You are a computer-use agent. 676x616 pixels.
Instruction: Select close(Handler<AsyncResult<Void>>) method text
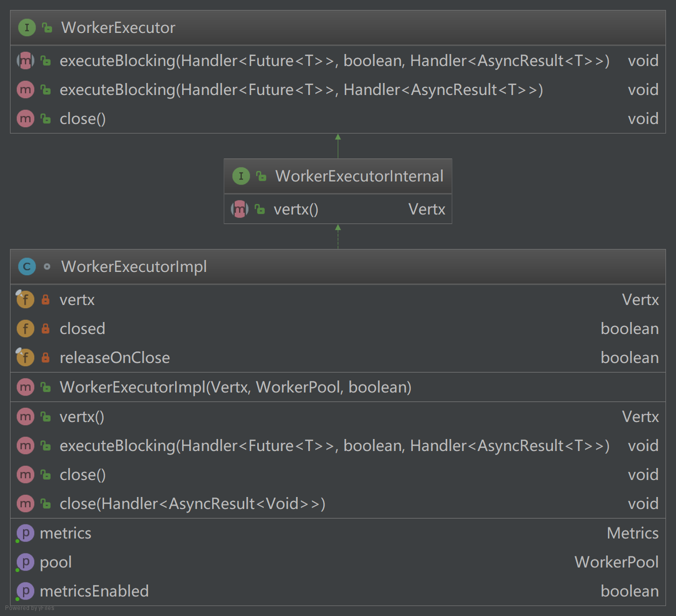[x=193, y=503]
